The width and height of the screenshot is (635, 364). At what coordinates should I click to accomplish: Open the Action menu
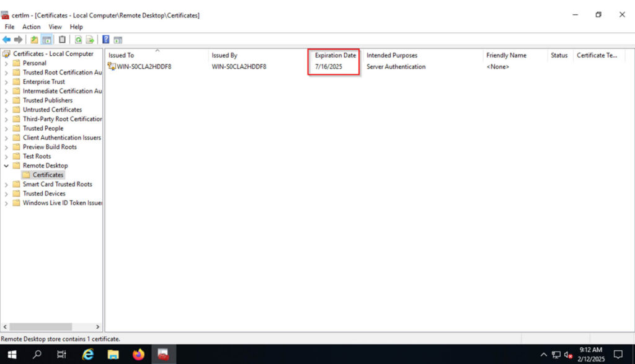31,27
